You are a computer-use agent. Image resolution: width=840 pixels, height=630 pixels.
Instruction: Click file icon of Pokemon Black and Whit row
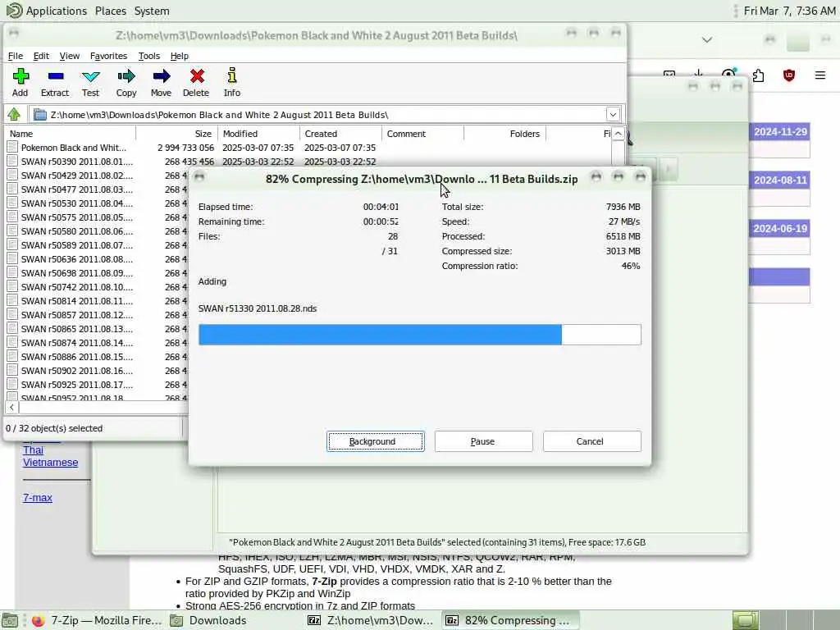12,148
